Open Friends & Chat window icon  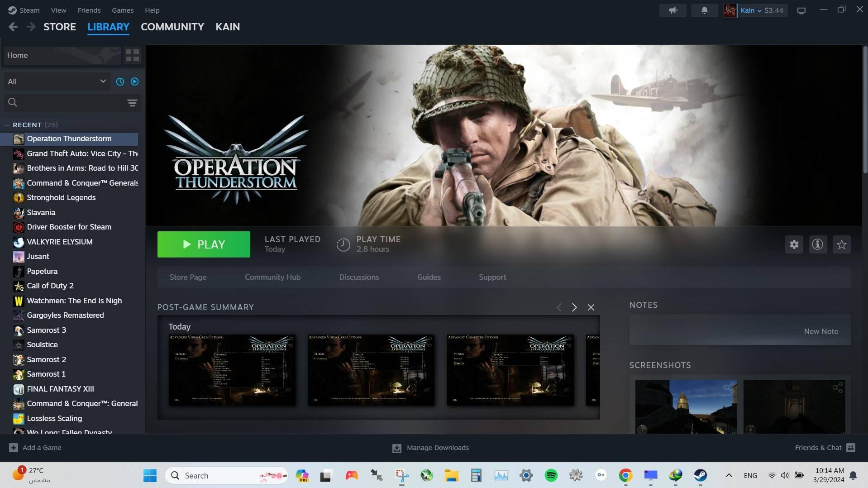click(851, 448)
